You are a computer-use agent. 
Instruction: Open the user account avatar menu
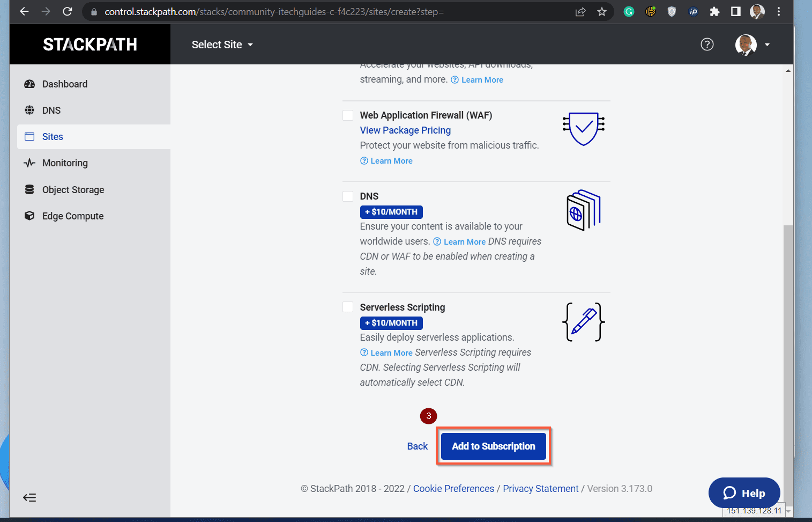pyautogui.click(x=752, y=45)
